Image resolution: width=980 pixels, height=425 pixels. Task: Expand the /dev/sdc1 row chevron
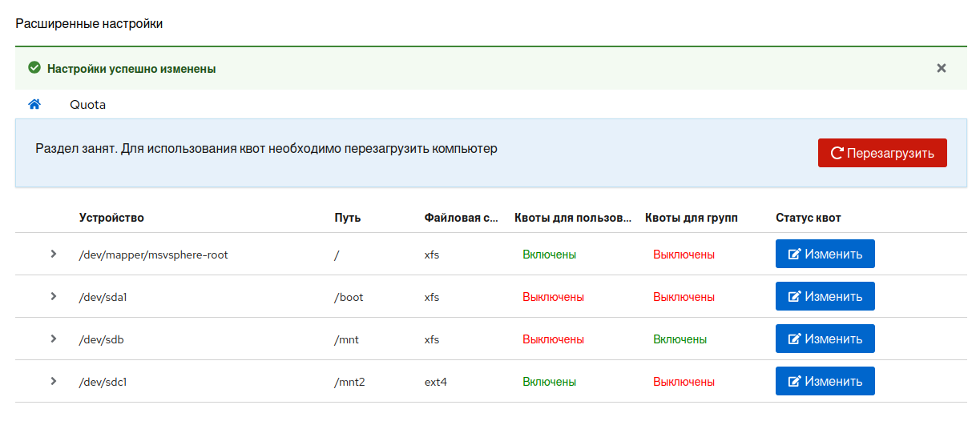click(x=54, y=381)
